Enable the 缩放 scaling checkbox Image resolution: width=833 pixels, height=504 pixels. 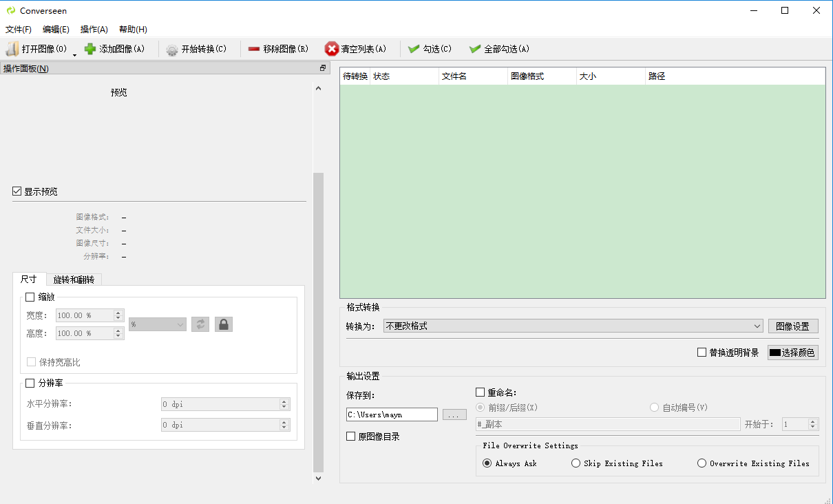29,297
